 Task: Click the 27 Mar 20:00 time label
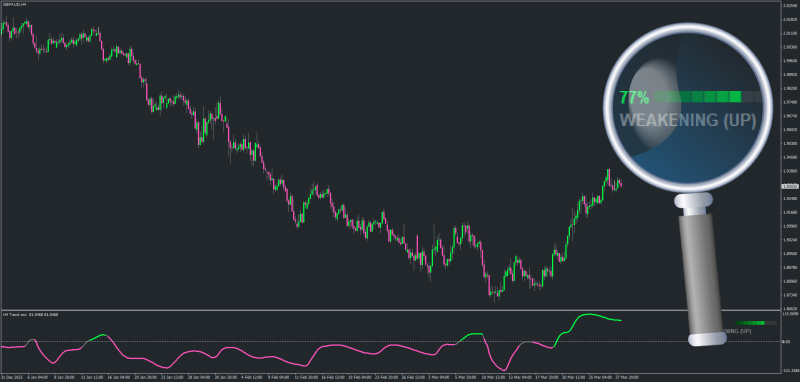click(628, 377)
